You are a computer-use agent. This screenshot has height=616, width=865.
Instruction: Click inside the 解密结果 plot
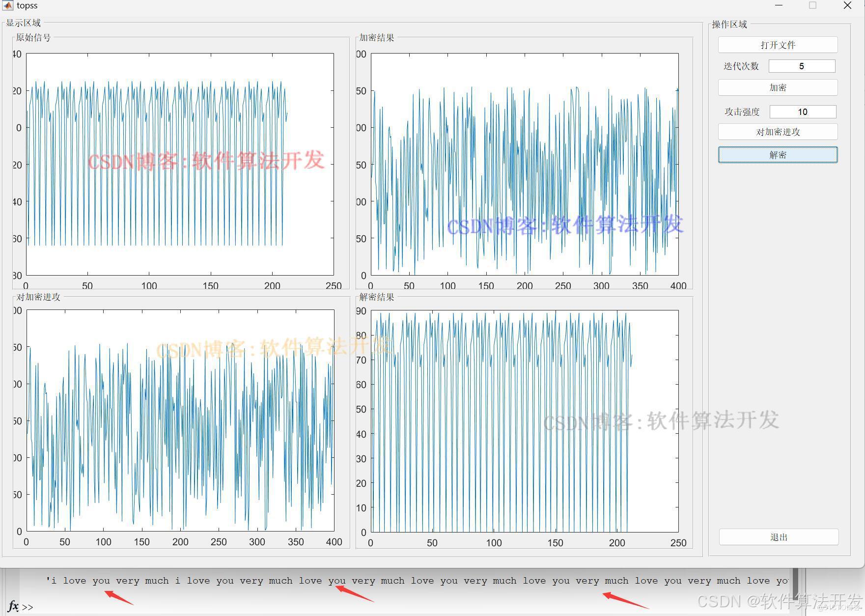525,421
